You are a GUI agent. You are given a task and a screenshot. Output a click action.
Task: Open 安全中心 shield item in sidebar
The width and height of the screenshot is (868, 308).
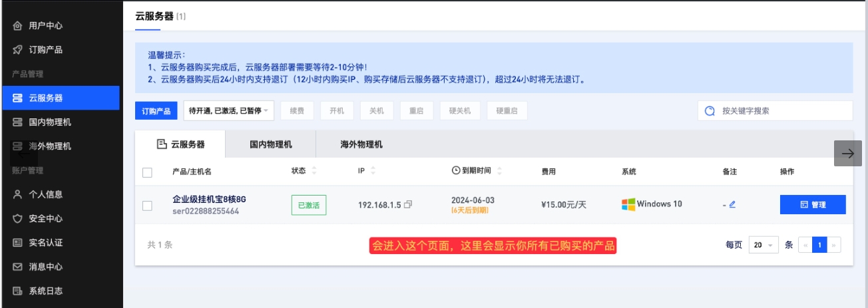[45, 219]
